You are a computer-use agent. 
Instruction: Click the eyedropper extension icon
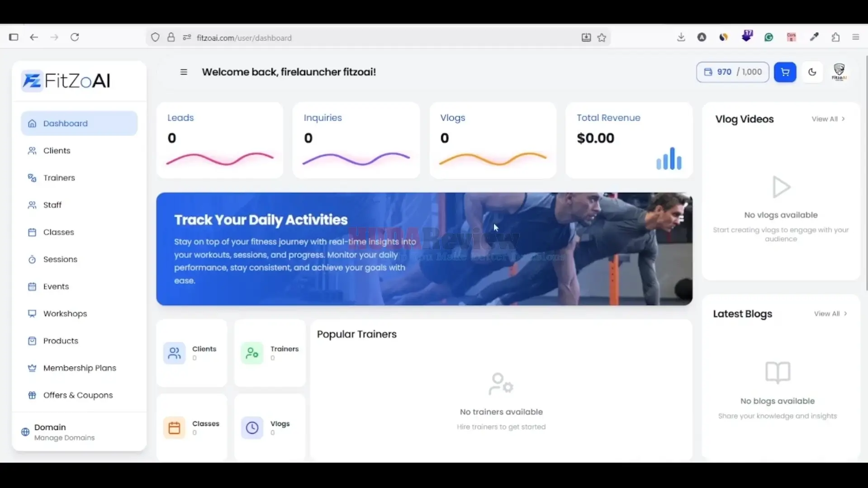click(x=814, y=38)
